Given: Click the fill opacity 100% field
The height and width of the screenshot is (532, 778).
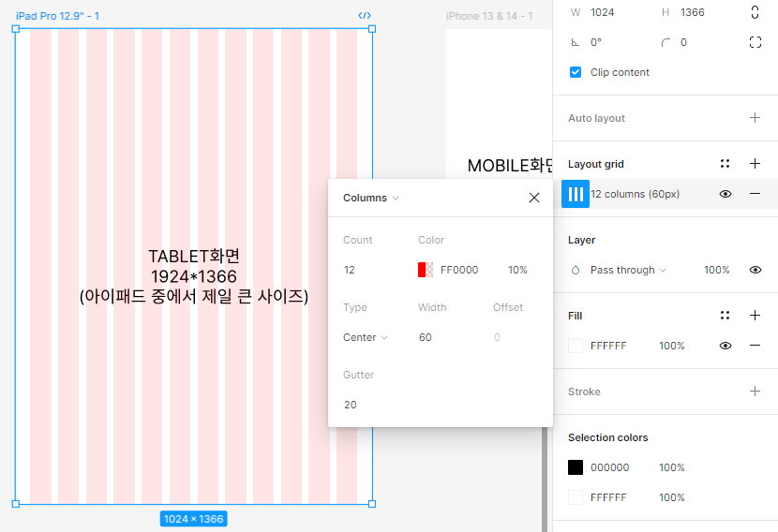Looking at the screenshot, I should [x=672, y=346].
